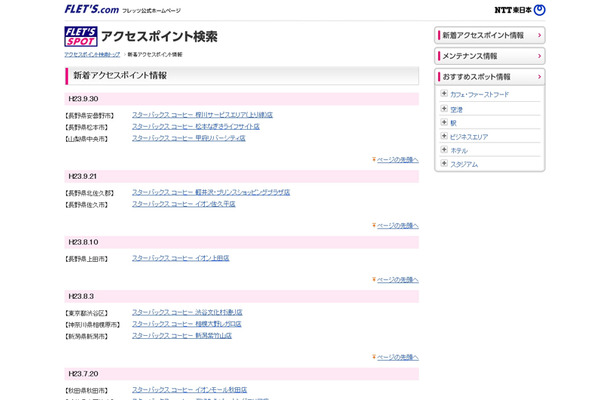Open the 甲府リバーシティ店 Starbucks link

click(x=189, y=138)
